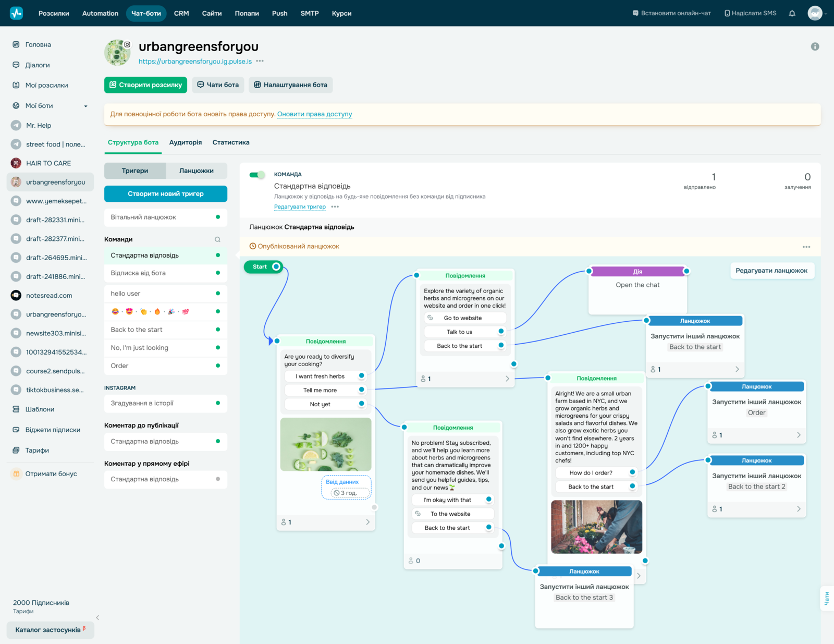
Task: Click the Отримати бонус gift icon
Action: coord(16,473)
